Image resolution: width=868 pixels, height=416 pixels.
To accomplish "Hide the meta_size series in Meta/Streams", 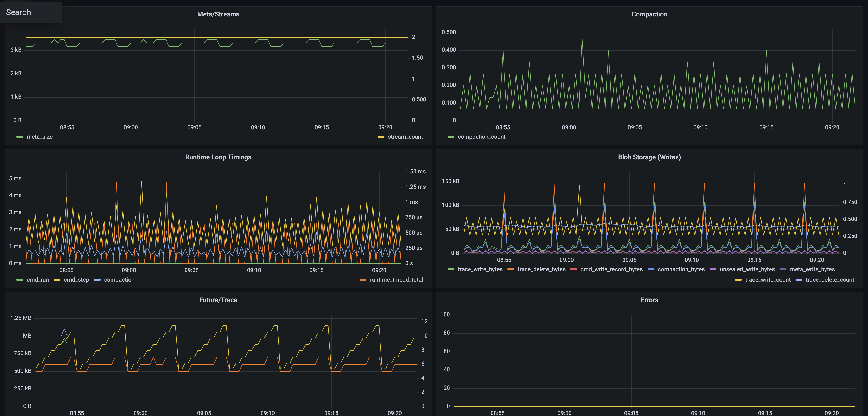I will 40,137.
